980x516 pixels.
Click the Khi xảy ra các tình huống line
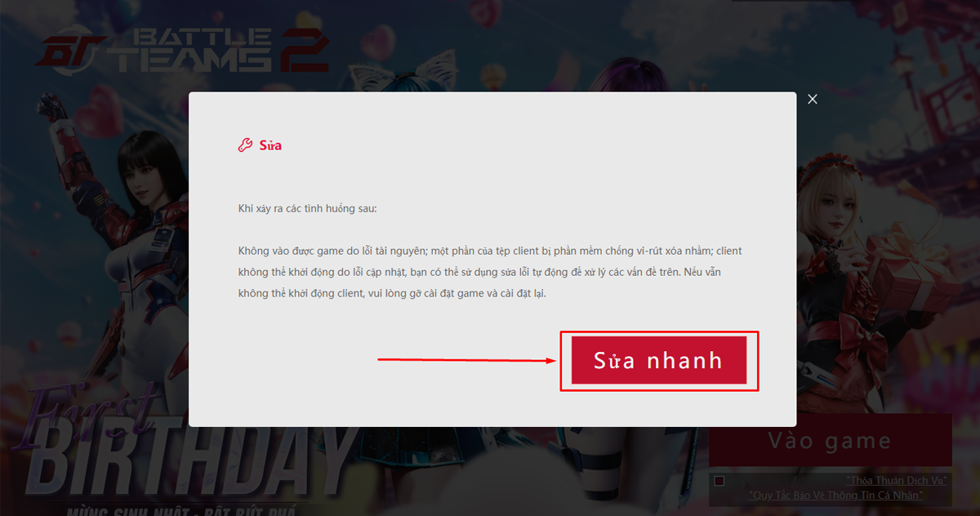point(307,208)
